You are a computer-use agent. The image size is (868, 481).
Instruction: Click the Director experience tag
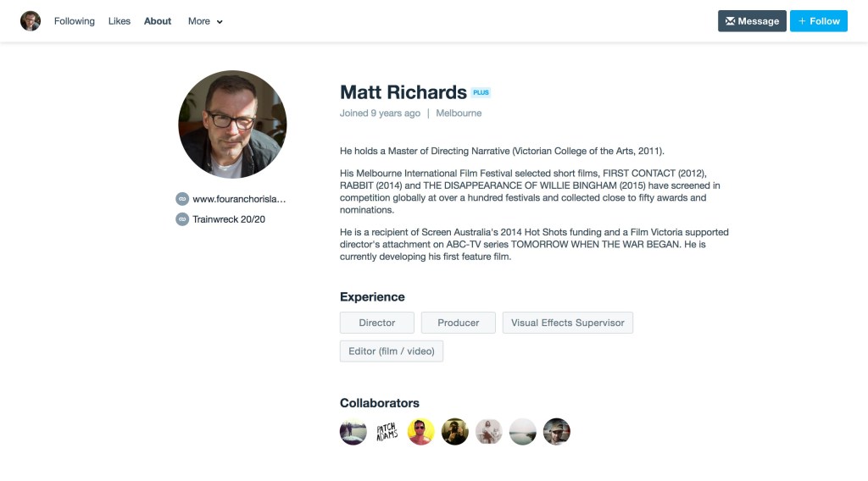tap(377, 323)
